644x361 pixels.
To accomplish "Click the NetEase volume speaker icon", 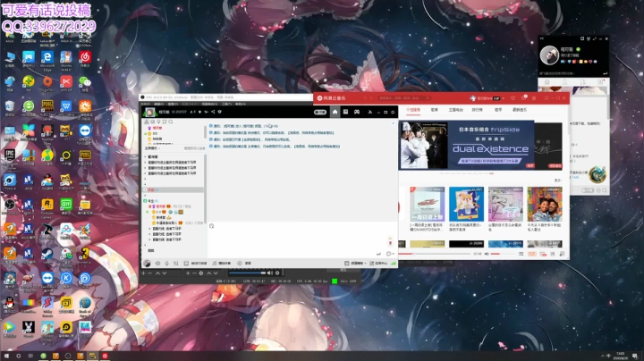I will click(x=487, y=254).
